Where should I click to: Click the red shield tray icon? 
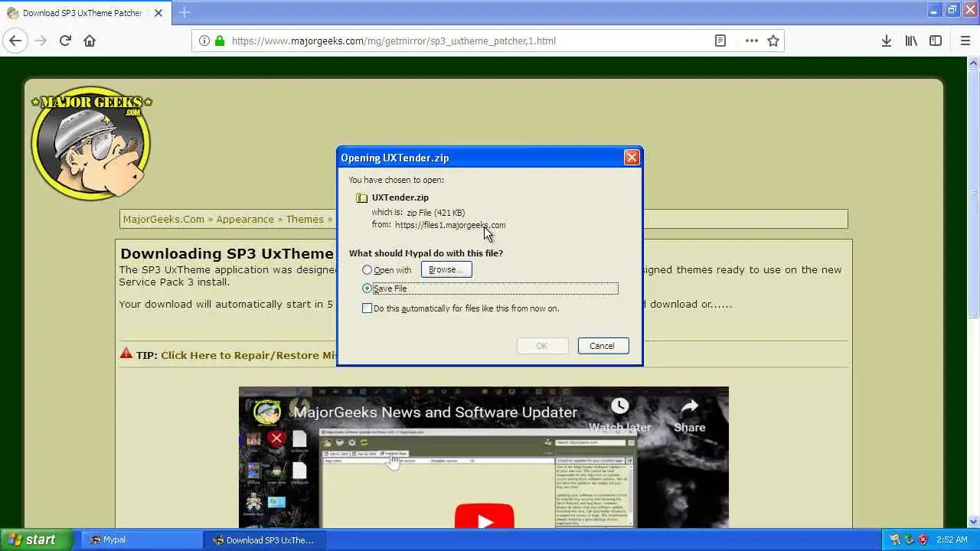pos(923,540)
